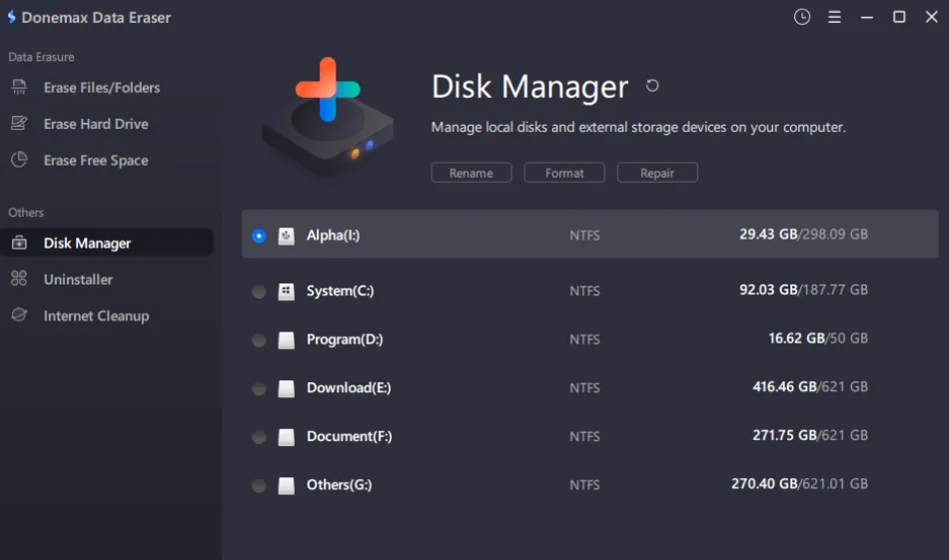Click the Donemax logo in title bar
This screenshot has height=560, width=949.
click(x=12, y=17)
